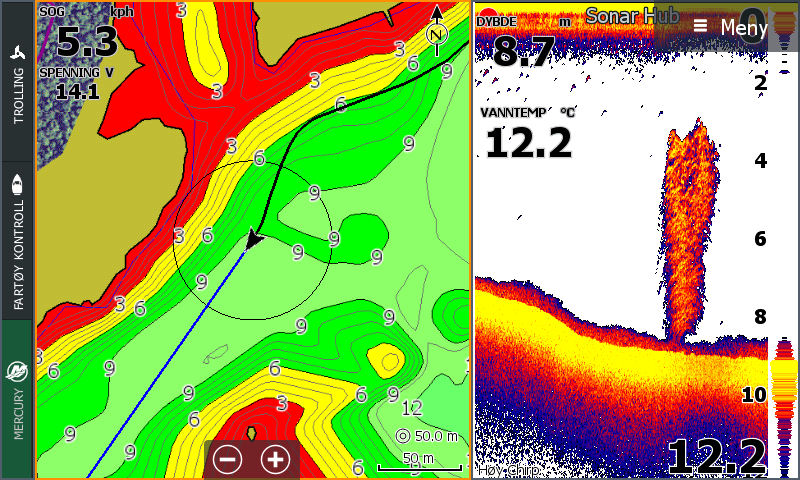Zoom out the chart with minus button
This screenshot has height=480, width=800.
pyautogui.click(x=228, y=460)
